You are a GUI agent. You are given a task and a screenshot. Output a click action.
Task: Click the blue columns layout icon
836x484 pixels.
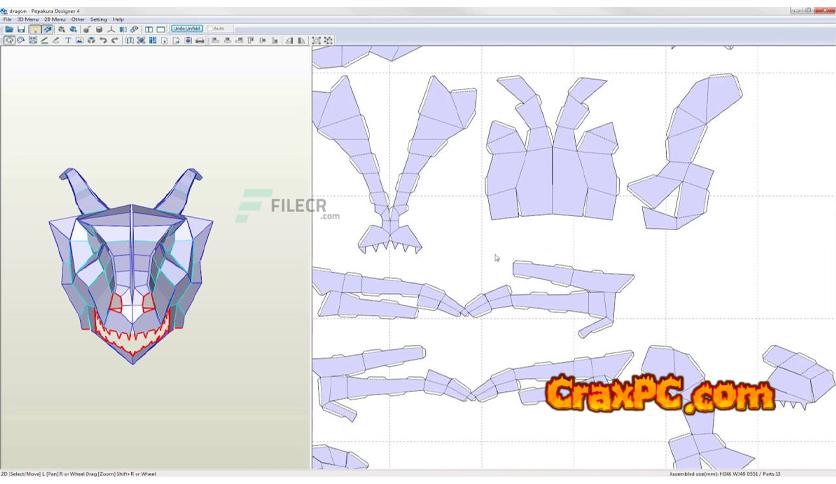point(152,40)
